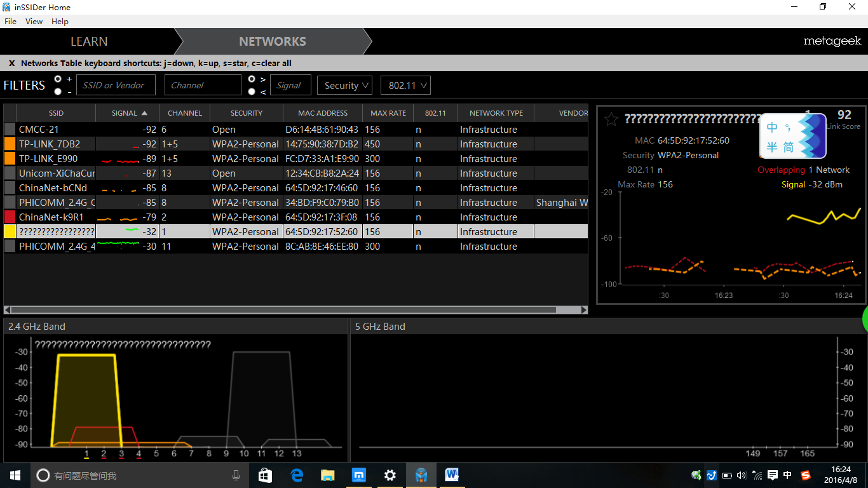Select the plus include filter radio
Viewport: 868px width, 488px height.
click(x=58, y=79)
